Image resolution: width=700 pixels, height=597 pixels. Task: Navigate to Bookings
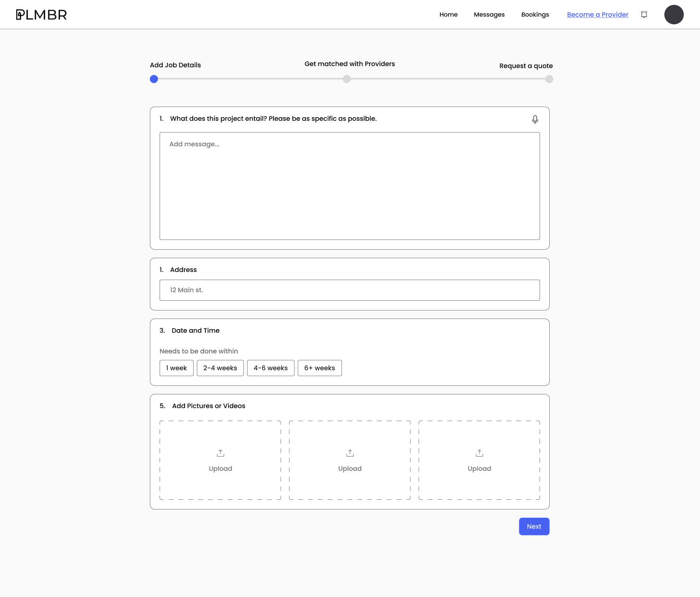(535, 15)
